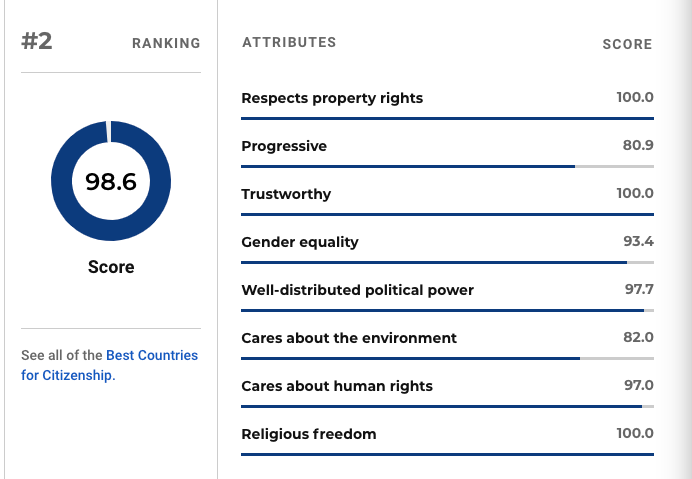
Task: Click the ATTRIBUTES column header
Action: point(289,42)
